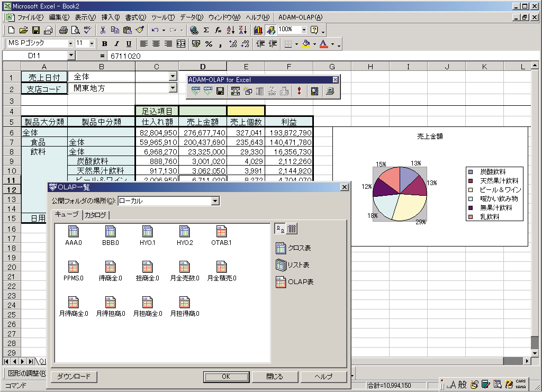This screenshot has width=542, height=392.
Task: Switch to the カタログ tab
Action: coord(95,215)
